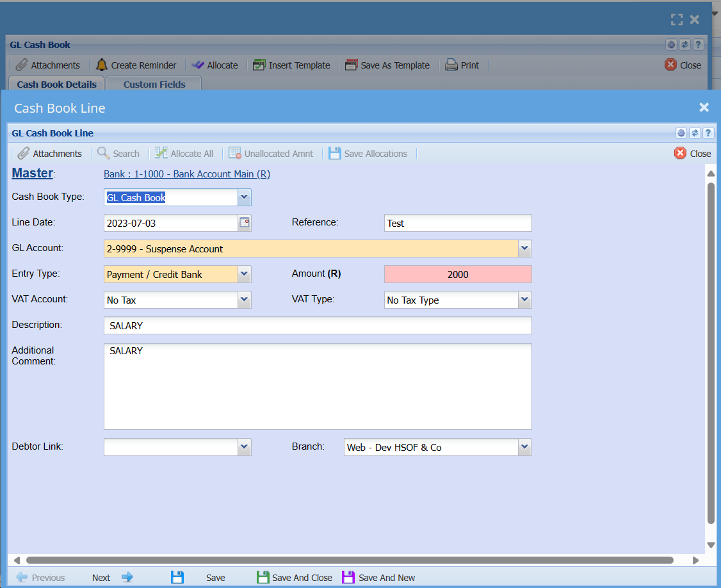This screenshot has width=721, height=588.
Task: Switch to the Custom Fields tab
Action: [x=154, y=84]
